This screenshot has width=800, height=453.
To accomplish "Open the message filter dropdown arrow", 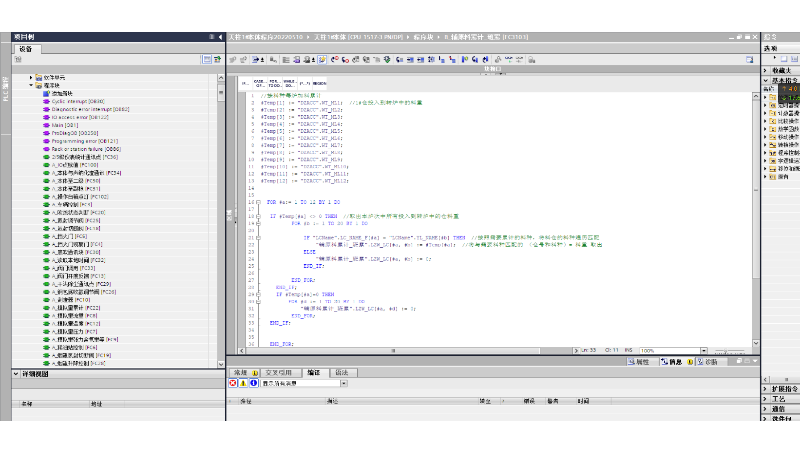I will click(x=344, y=383).
